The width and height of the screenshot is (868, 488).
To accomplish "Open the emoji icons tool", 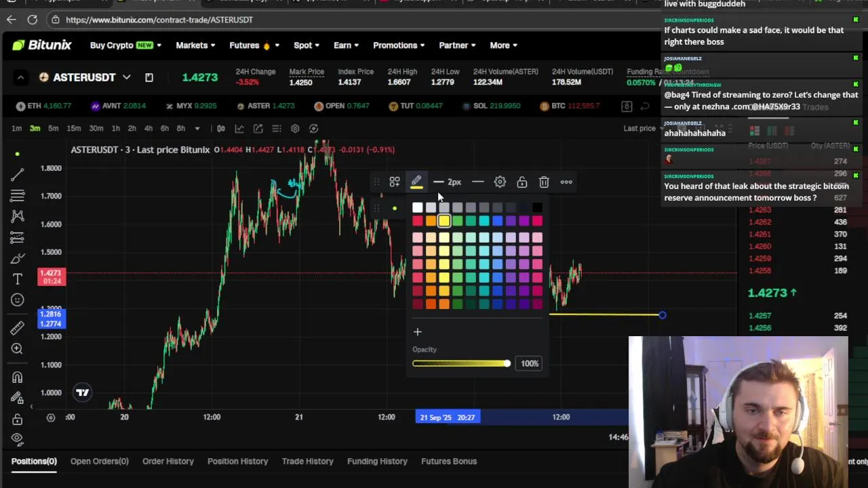I will [x=18, y=300].
